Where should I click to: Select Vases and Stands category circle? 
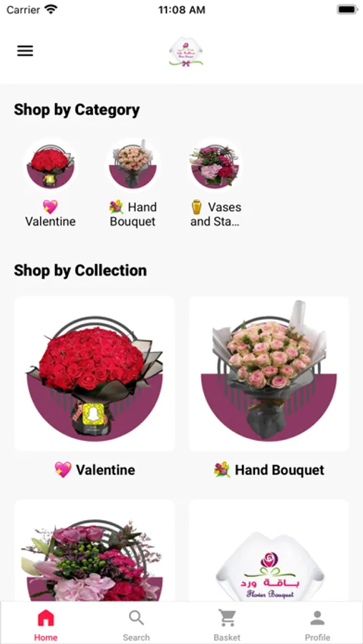pos(215,165)
